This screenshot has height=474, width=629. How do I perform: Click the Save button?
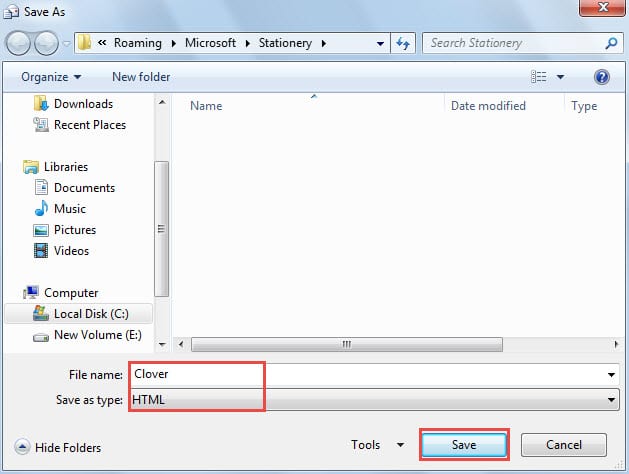point(464,445)
